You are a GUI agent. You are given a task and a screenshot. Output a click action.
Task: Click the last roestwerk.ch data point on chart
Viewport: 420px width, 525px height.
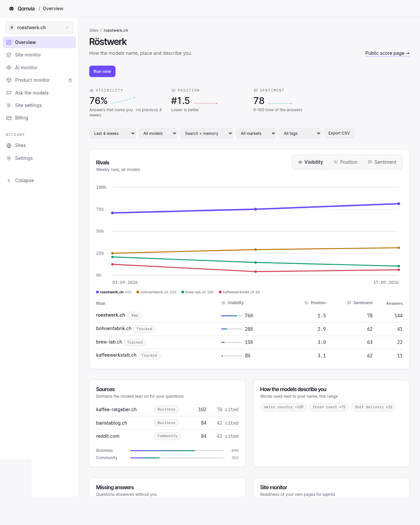click(x=399, y=204)
